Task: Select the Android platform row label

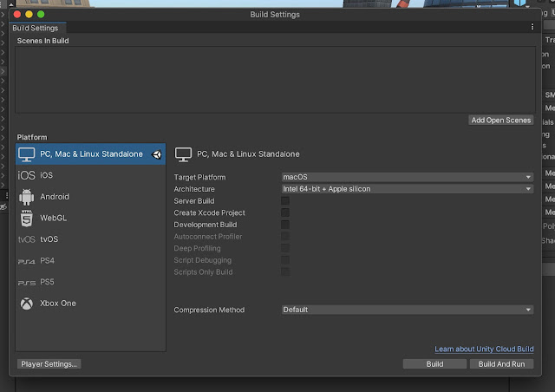Action: pos(55,197)
